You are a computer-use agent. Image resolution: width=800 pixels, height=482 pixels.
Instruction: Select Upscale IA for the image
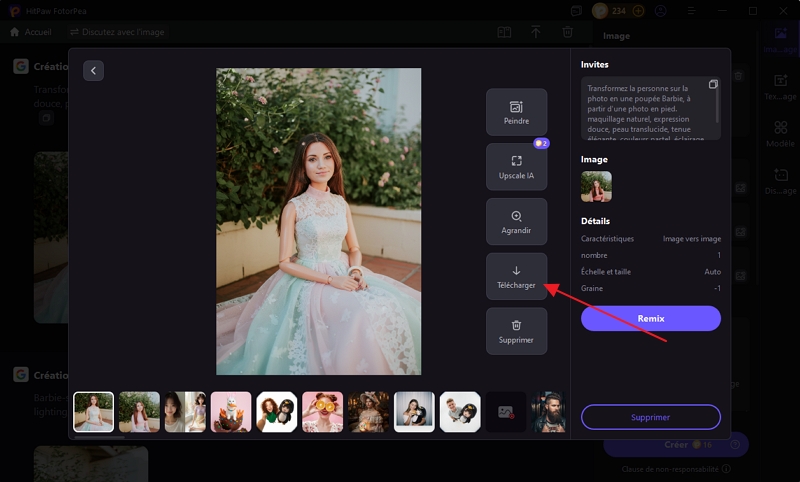(516, 166)
